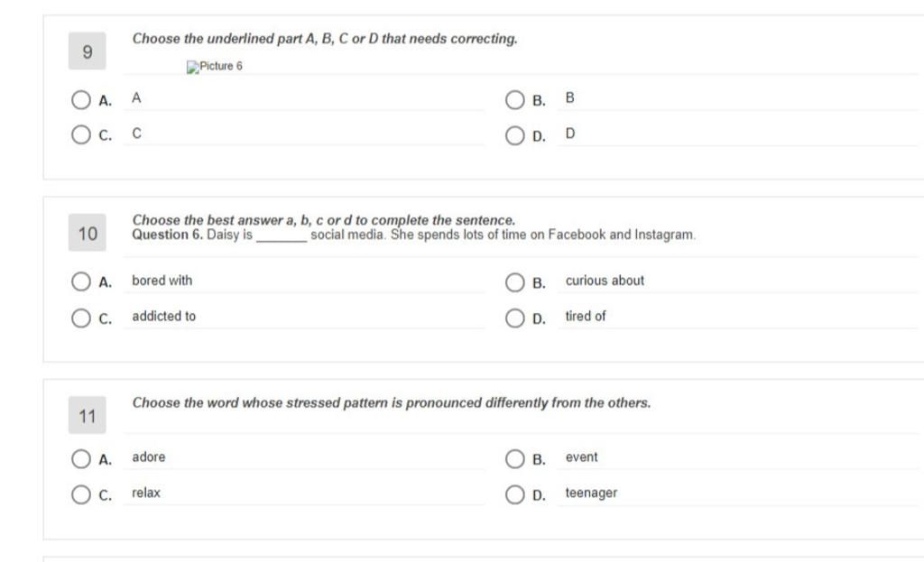Click the question number 9 badge

(88, 51)
